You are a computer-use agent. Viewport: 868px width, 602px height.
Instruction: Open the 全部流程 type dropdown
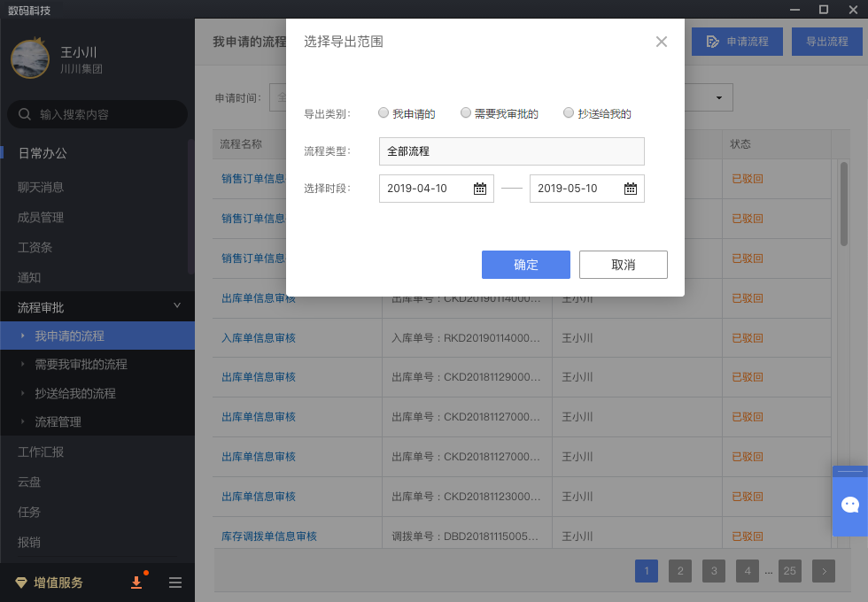pyautogui.click(x=511, y=151)
